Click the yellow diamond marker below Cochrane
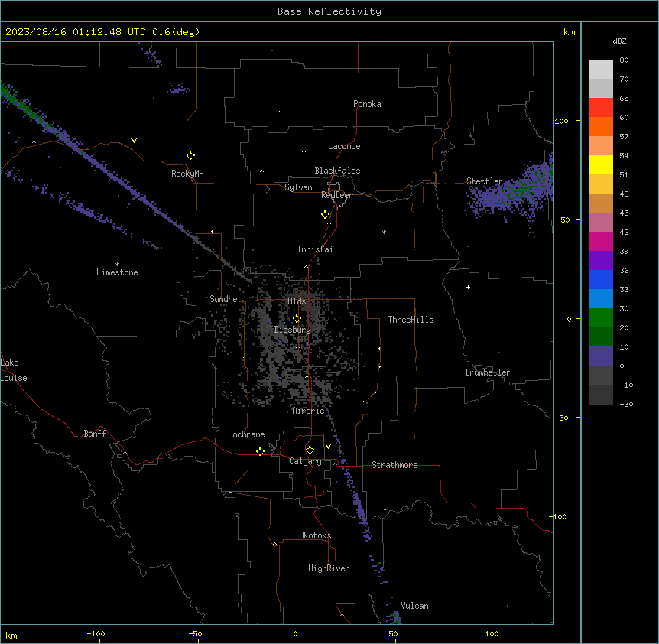Image resolution: width=659 pixels, height=644 pixels. [260, 451]
